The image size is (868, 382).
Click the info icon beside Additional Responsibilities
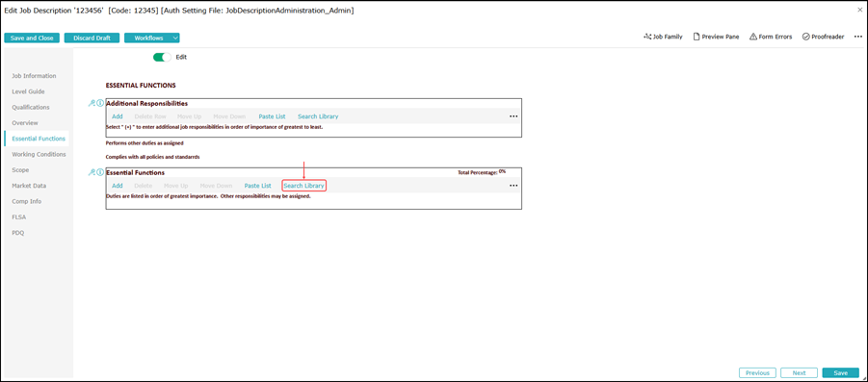[100, 103]
